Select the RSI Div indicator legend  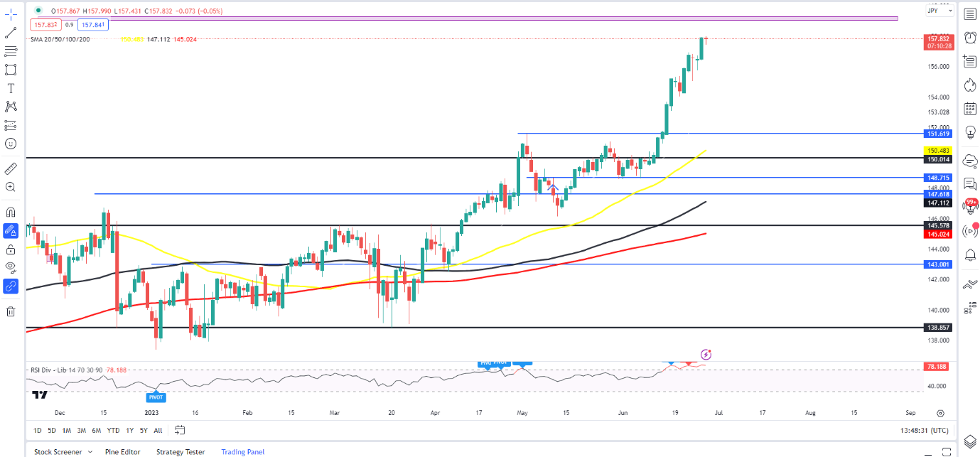[x=66, y=370]
